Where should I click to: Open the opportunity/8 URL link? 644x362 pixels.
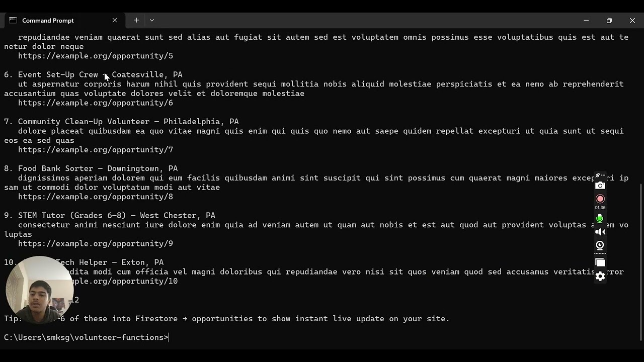[96, 197]
